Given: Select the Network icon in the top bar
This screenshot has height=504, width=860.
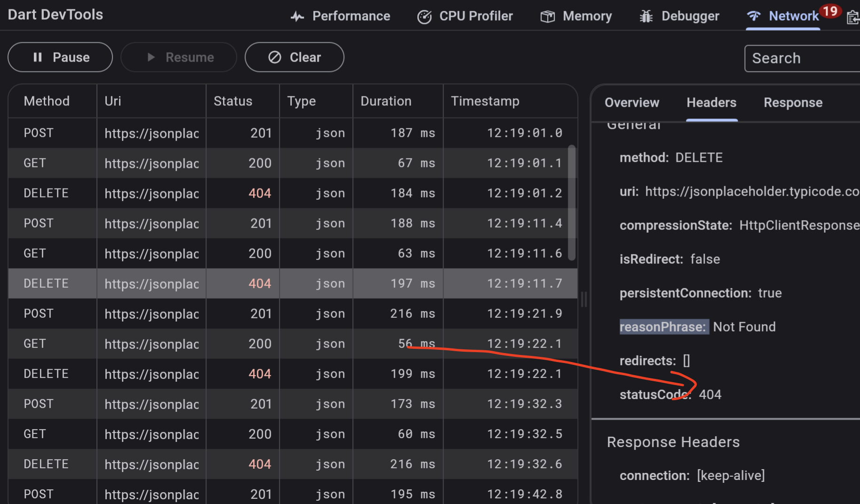Looking at the screenshot, I should pos(754,16).
